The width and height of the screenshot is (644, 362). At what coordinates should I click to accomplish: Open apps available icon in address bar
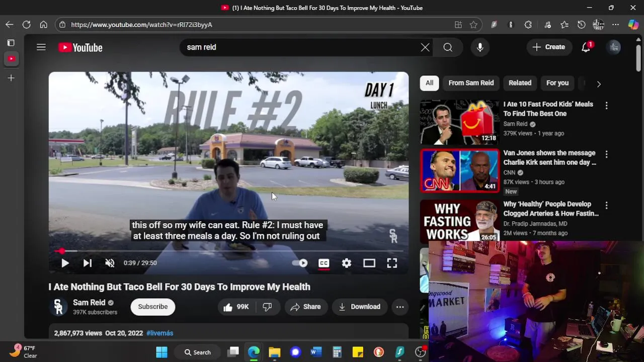(458, 25)
